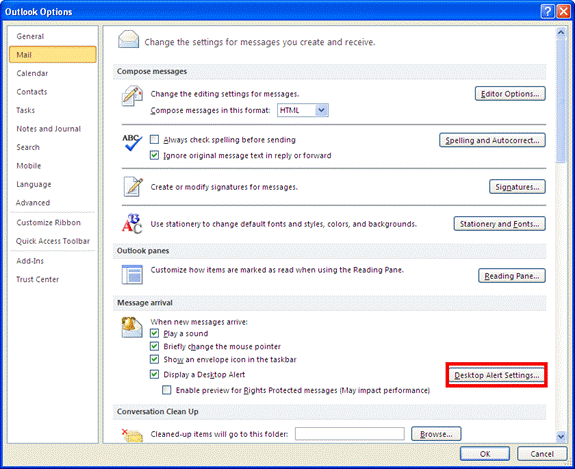Screen dimensions: 575x469
Task: Open Stationery and Fonts dialog
Action: click(x=499, y=224)
